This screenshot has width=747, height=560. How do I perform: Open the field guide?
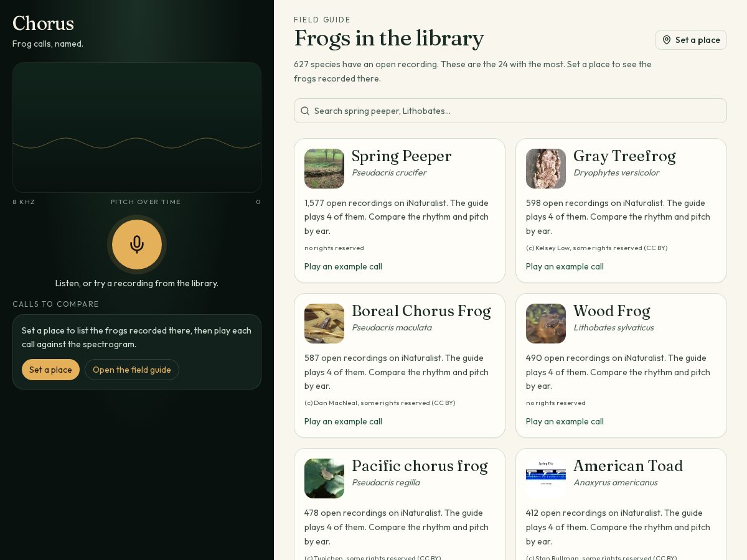pos(132,370)
